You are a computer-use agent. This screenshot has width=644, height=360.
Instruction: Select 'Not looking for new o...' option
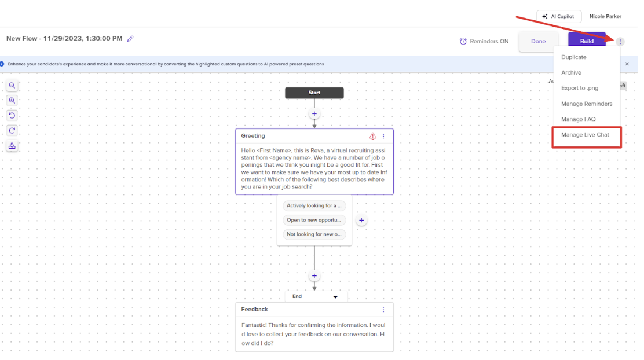click(314, 234)
